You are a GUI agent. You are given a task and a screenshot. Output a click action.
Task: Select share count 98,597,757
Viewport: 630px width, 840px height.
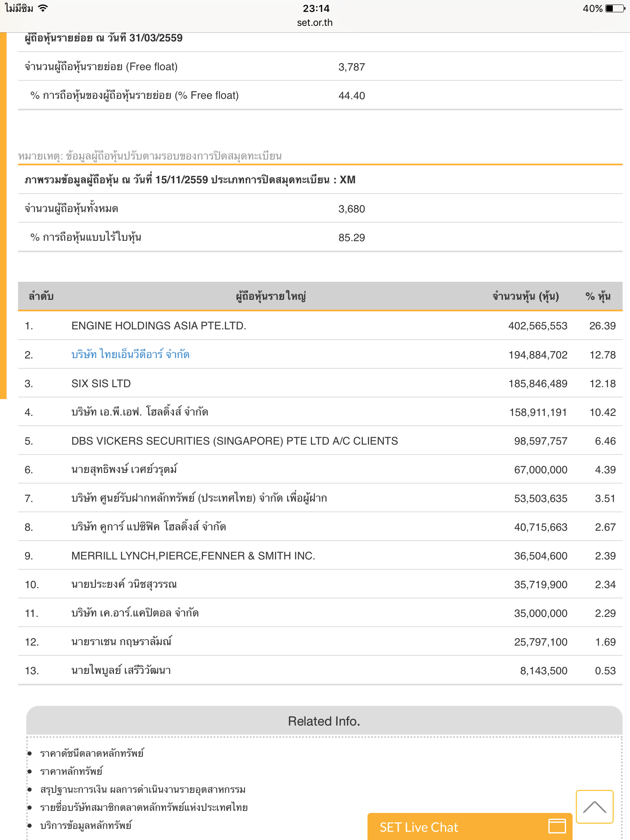click(541, 441)
